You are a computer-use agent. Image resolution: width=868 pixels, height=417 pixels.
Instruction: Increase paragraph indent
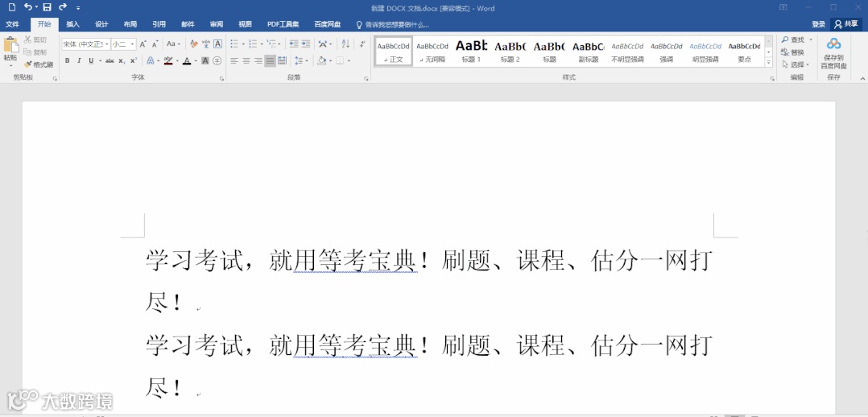306,43
